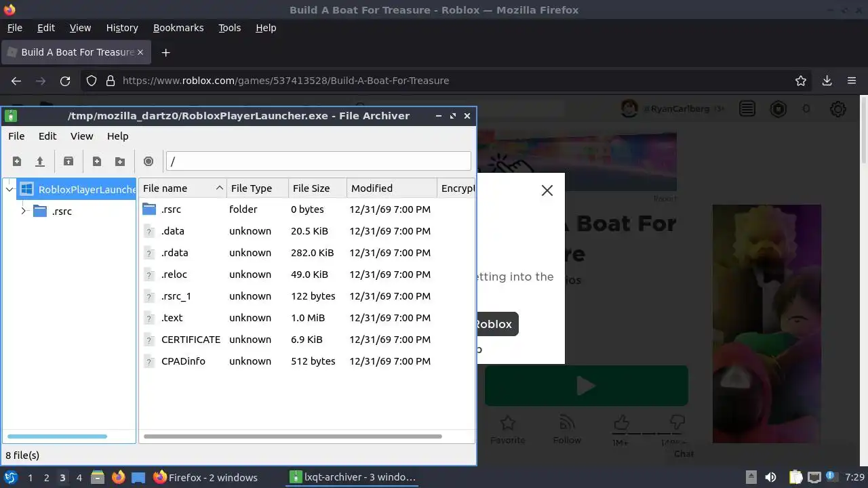This screenshot has height=488, width=868.
Task: Select the .text file row
Action: 307,318
